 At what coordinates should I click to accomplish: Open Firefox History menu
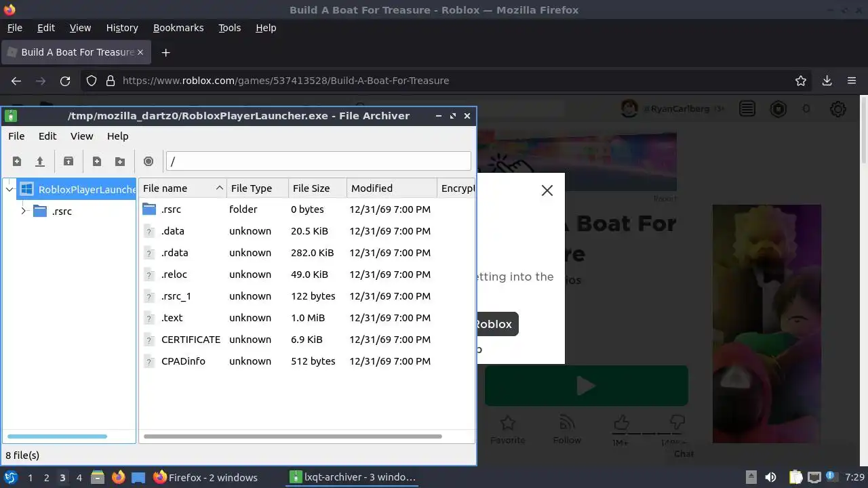[x=122, y=28]
